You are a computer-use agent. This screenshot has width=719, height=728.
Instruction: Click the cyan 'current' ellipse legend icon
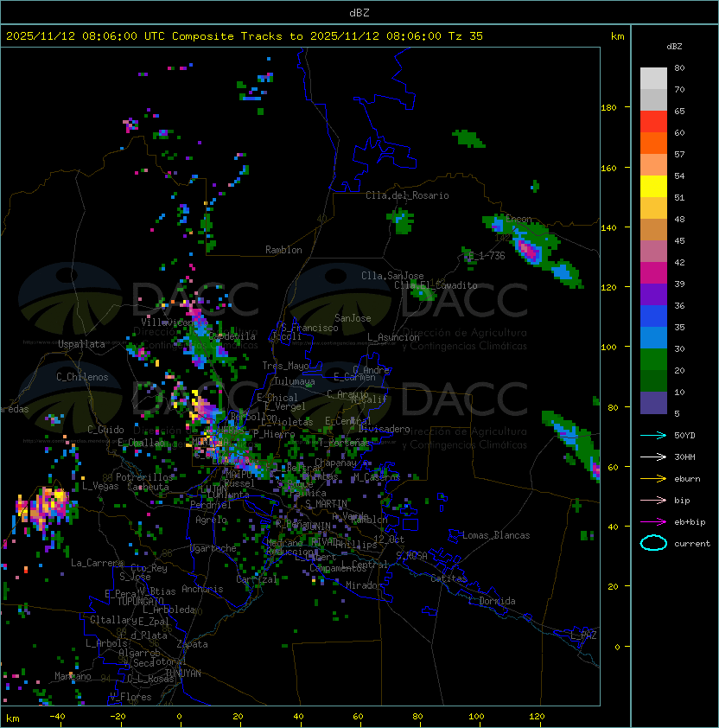click(653, 543)
